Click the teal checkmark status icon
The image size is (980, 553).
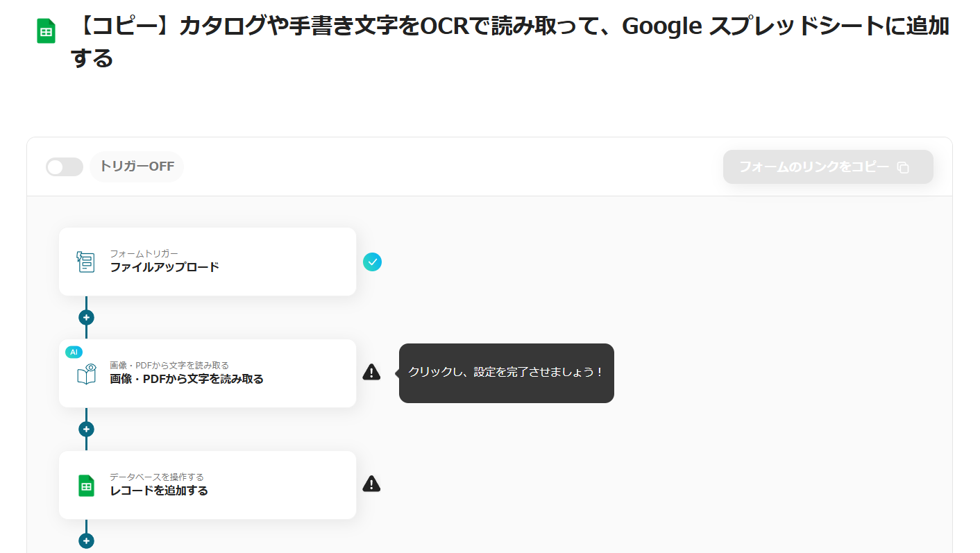(x=372, y=262)
